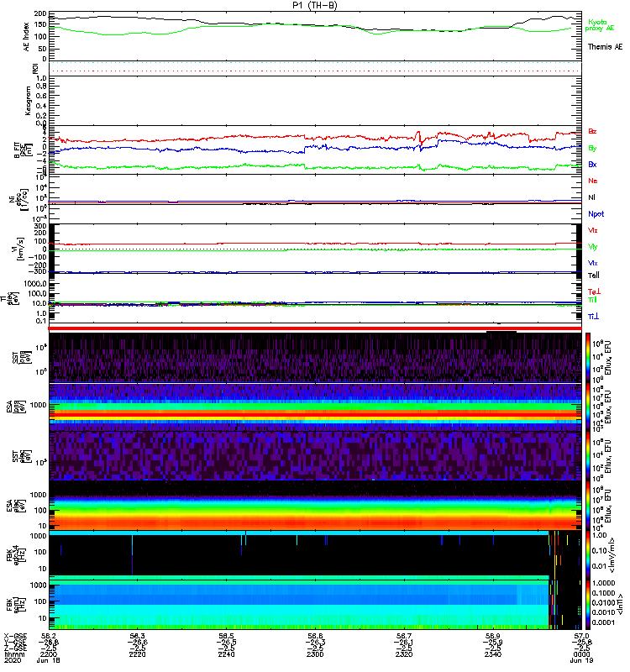
Task: Select the black Ni legend entry
Action: 591,197
